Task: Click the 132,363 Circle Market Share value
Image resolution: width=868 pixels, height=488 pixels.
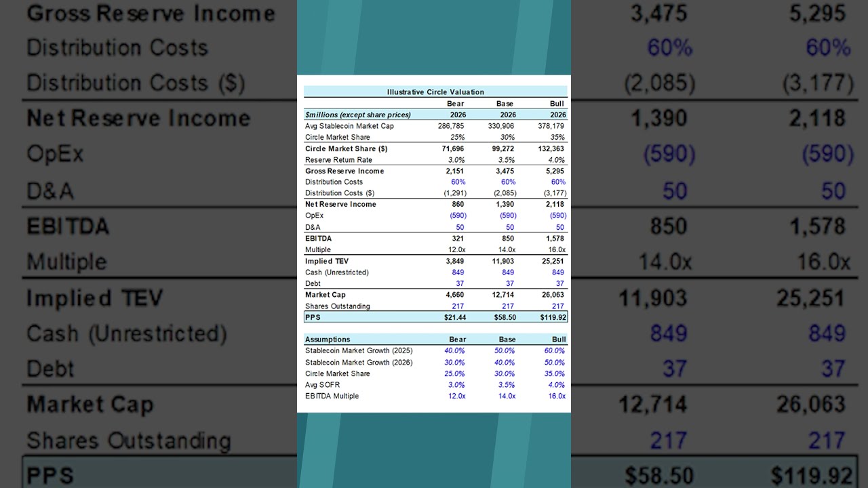Action: coord(551,148)
